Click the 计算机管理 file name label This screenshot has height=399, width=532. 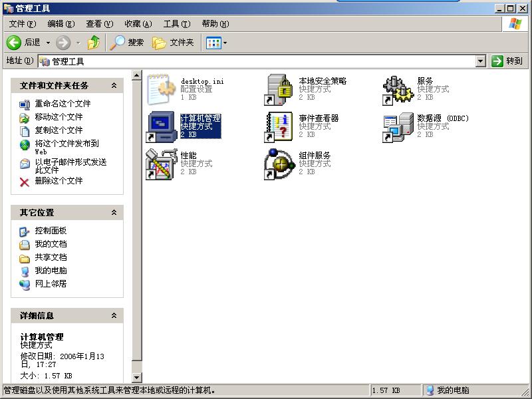201,118
